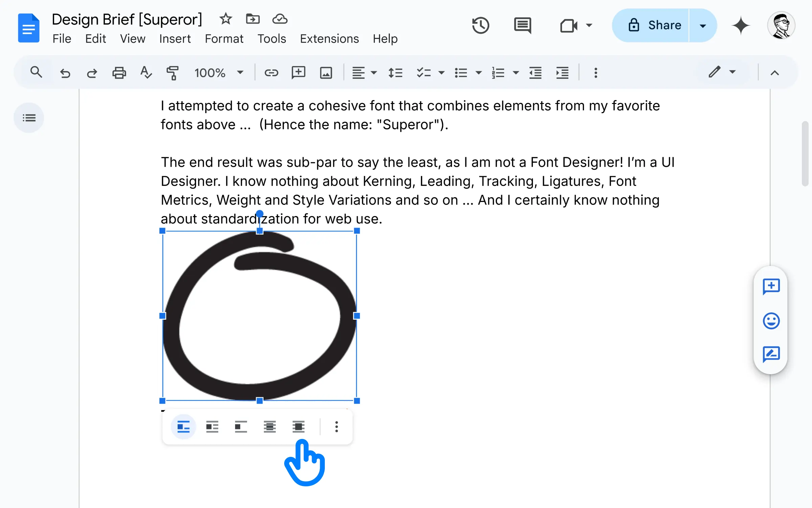Open the Extensions menu
The height and width of the screenshot is (508, 812).
[330, 39]
